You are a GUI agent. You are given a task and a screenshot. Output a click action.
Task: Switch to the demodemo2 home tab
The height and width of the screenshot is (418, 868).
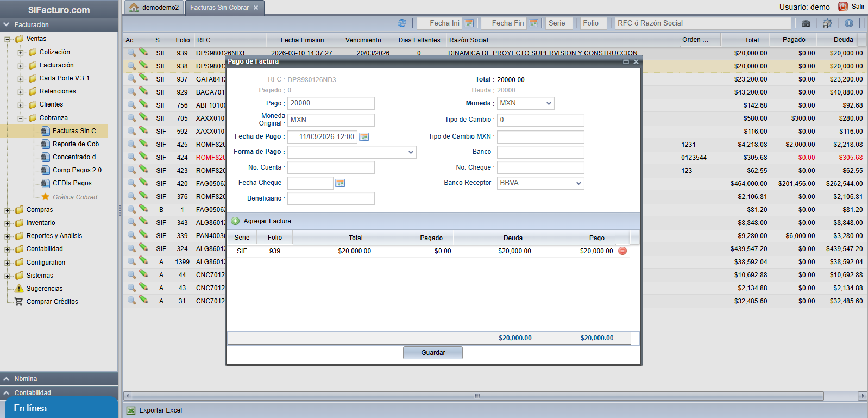click(154, 8)
